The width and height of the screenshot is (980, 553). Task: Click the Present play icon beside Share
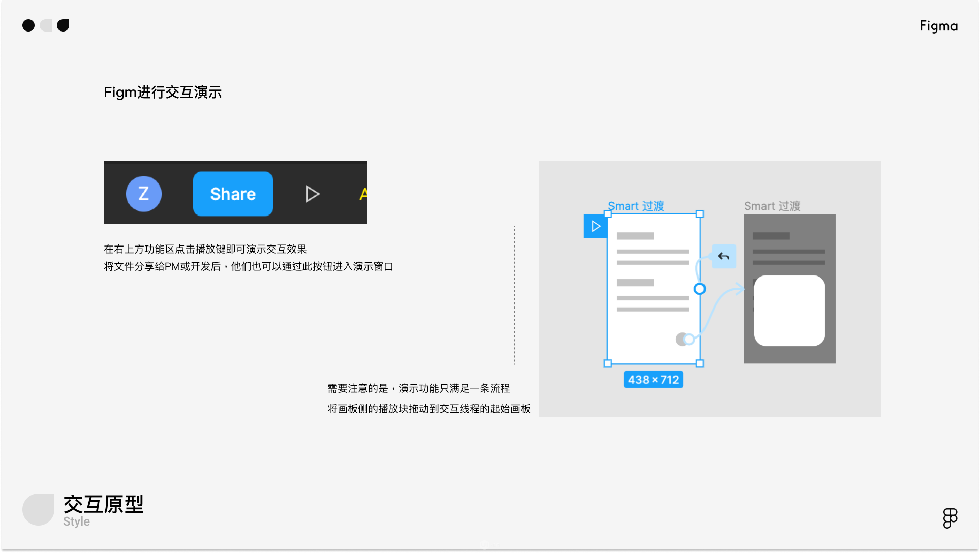coord(312,194)
